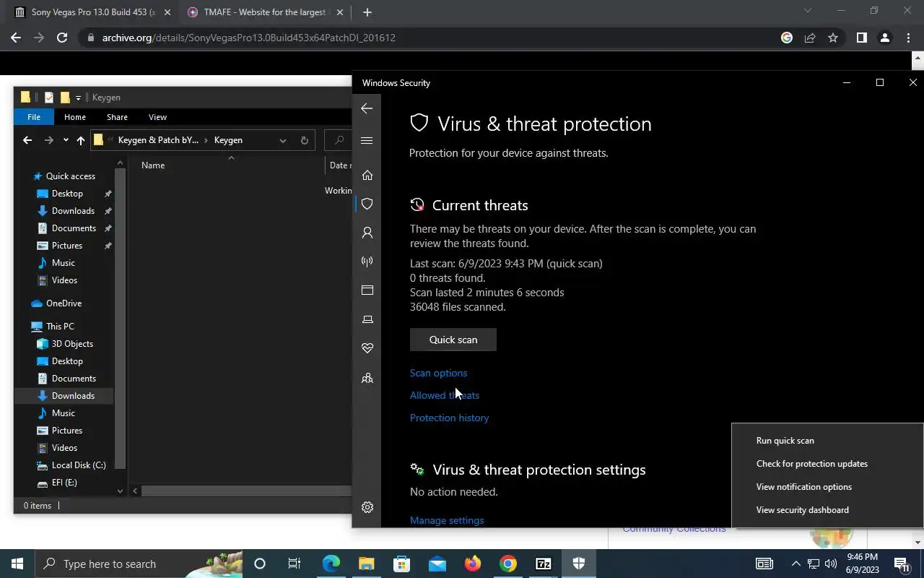Open Device security sidebar icon

coord(367,319)
